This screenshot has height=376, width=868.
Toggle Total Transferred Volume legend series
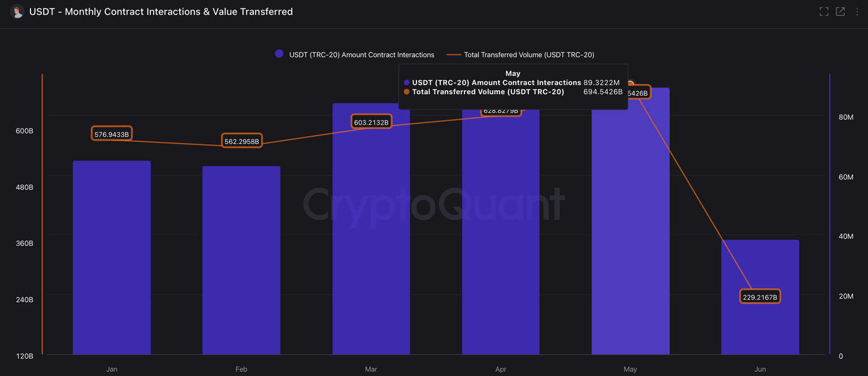(x=520, y=55)
